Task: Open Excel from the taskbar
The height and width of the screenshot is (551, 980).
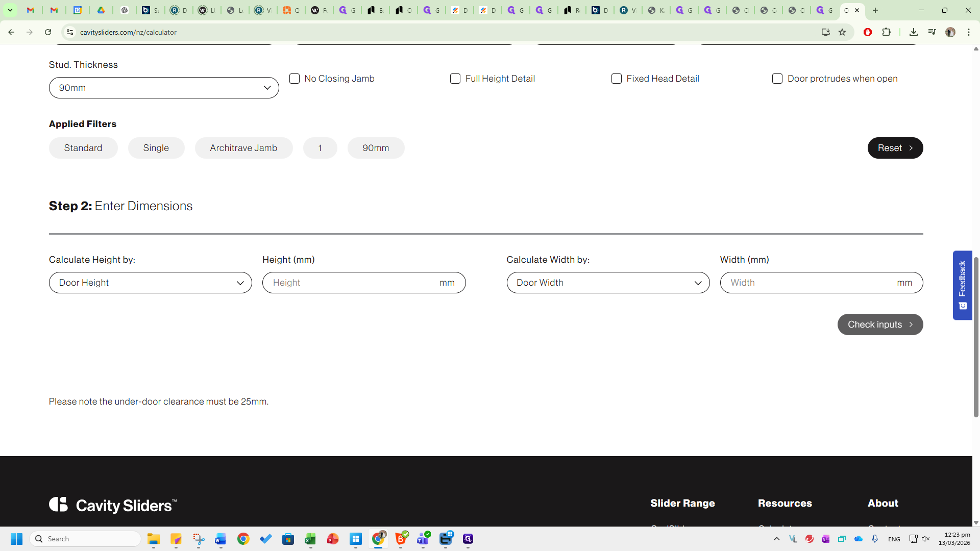Action: pos(310,539)
